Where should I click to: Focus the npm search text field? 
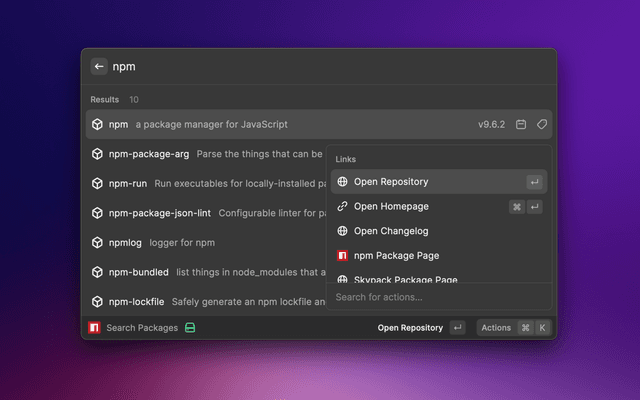click(331, 67)
